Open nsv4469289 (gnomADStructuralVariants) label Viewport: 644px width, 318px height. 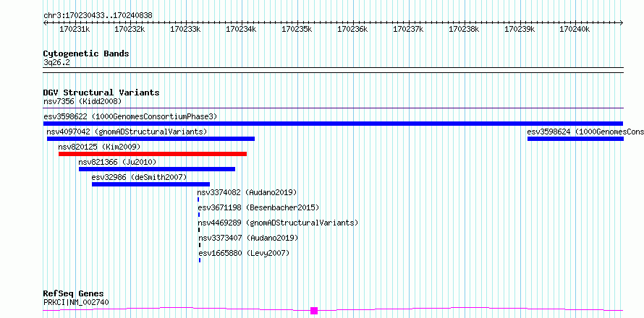[278, 223]
